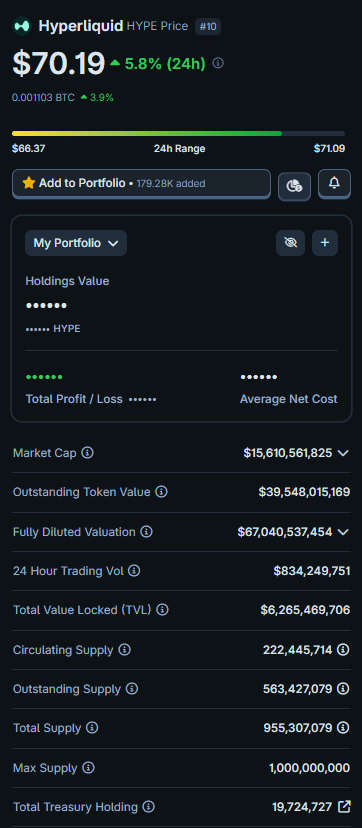
Task: Click the $15,610,561,825 market cap value
Action: click(x=288, y=453)
